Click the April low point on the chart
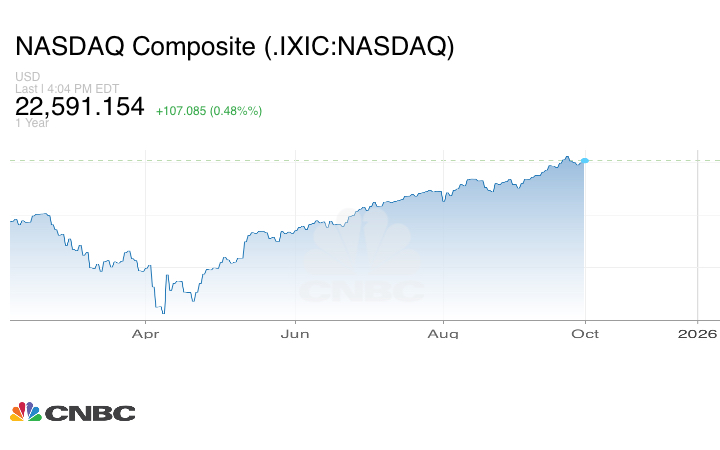The height and width of the screenshot is (450, 720). pos(162,313)
